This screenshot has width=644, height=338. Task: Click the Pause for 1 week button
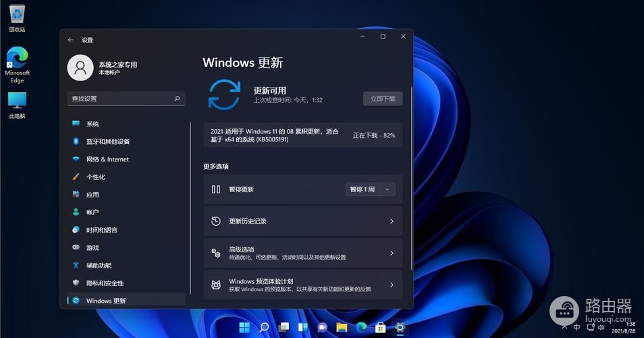pyautogui.click(x=362, y=190)
